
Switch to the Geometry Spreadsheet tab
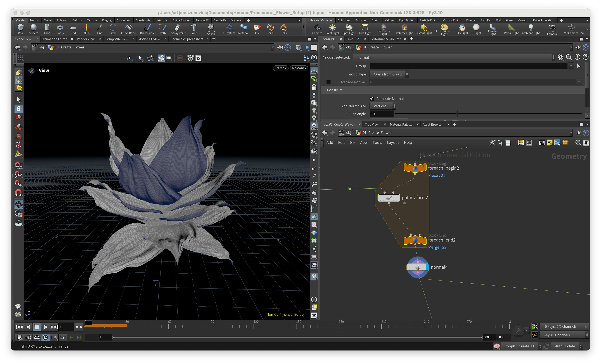pyautogui.click(x=187, y=39)
